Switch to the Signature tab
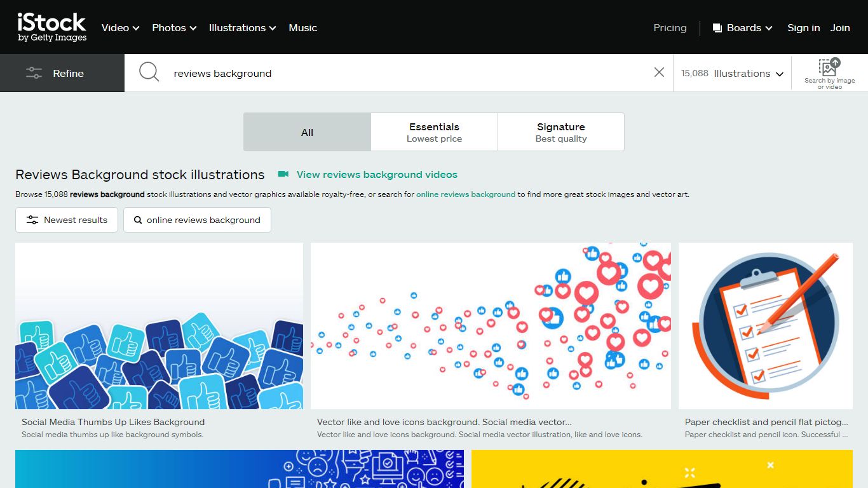Screen dimensions: 868x488 (x=560, y=132)
